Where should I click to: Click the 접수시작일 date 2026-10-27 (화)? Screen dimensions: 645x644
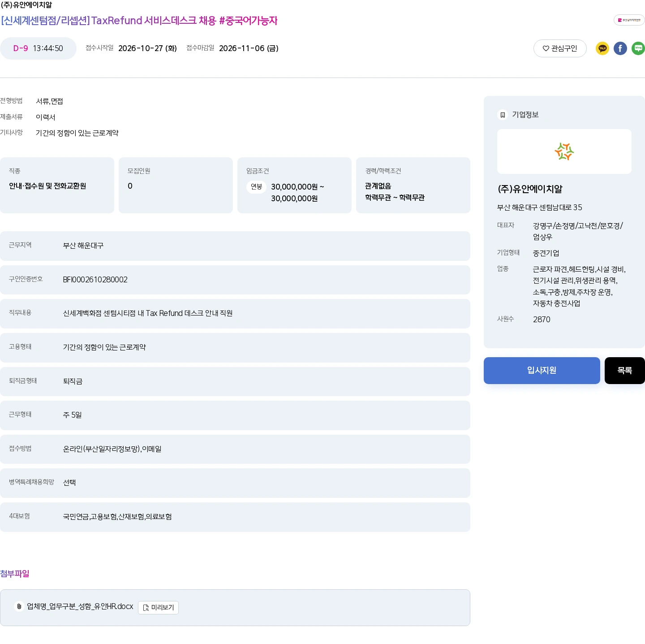click(147, 48)
